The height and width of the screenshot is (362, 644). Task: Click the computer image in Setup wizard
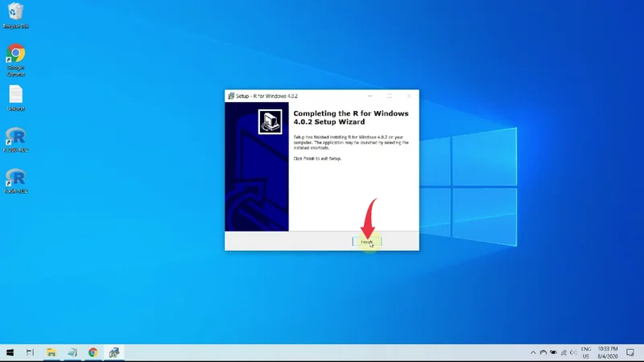(269, 121)
